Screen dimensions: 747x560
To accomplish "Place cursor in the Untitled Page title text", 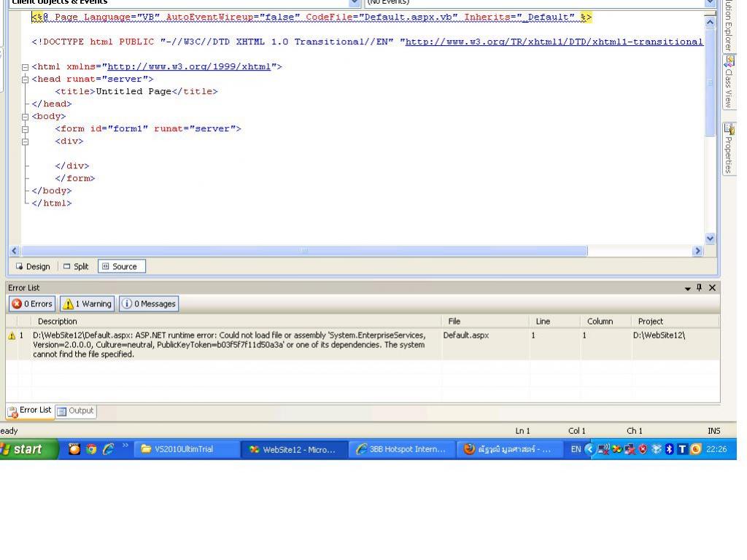I will click(133, 91).
